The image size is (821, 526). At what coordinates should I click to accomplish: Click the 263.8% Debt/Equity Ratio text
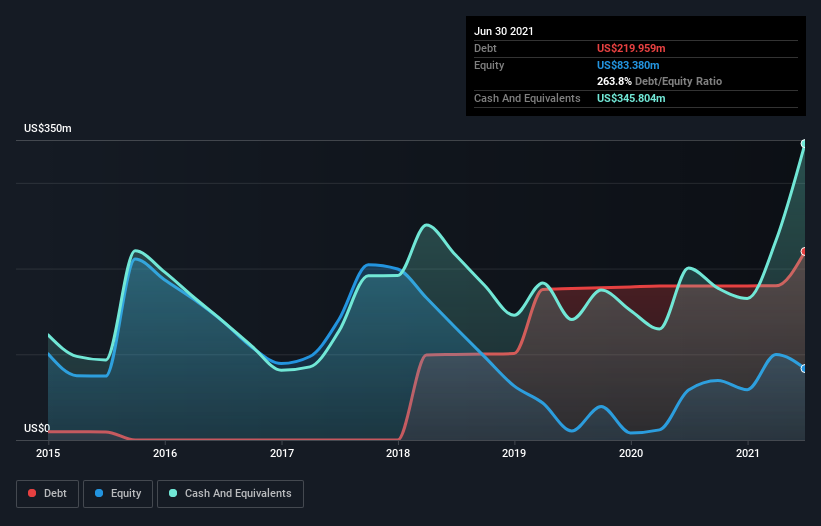click(659, 81)
